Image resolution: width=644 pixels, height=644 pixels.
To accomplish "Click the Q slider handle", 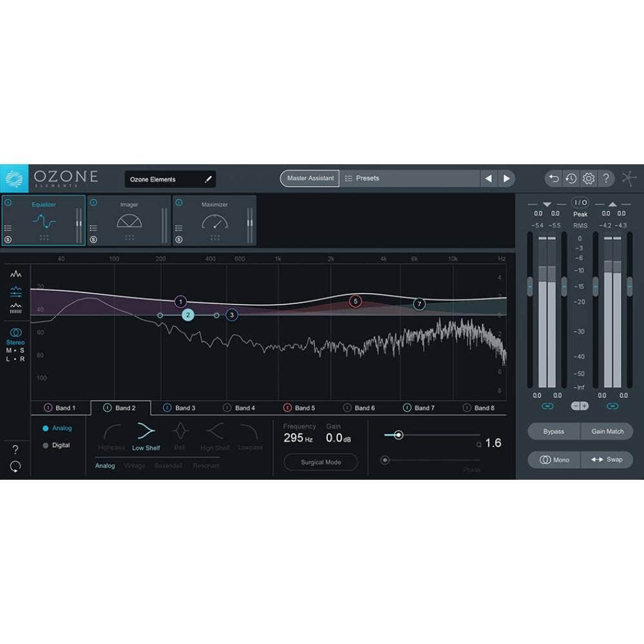I will 398,435.
